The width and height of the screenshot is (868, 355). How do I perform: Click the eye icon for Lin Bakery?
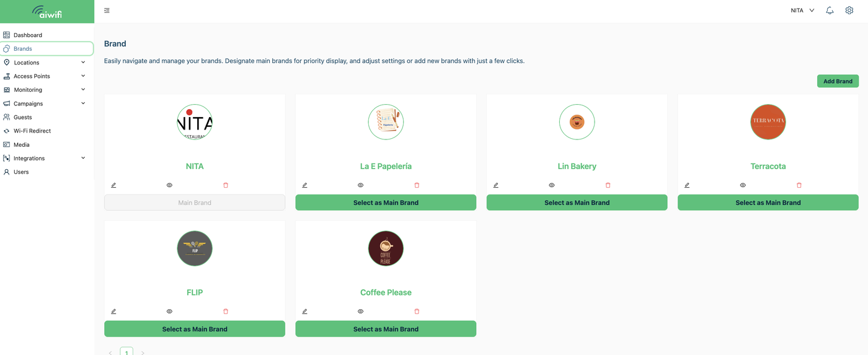(552, 185)
